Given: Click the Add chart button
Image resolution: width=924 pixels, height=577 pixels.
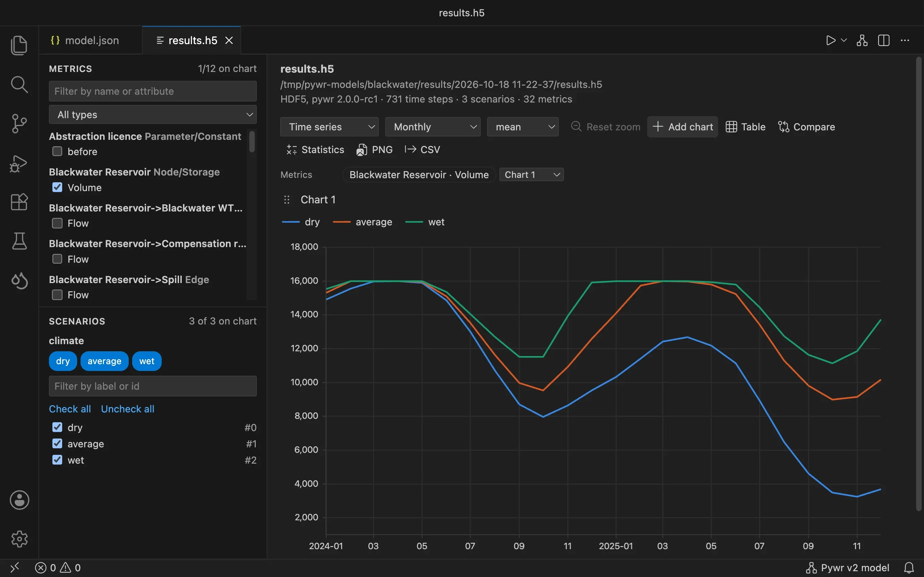Looking at the screenshot, I should pos(682,127).
